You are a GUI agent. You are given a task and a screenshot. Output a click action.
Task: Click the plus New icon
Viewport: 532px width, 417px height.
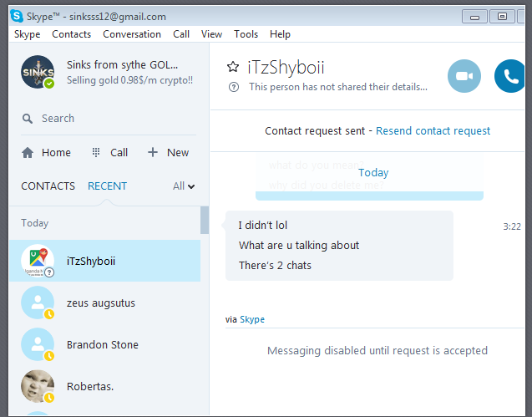[x=153, y=152]
